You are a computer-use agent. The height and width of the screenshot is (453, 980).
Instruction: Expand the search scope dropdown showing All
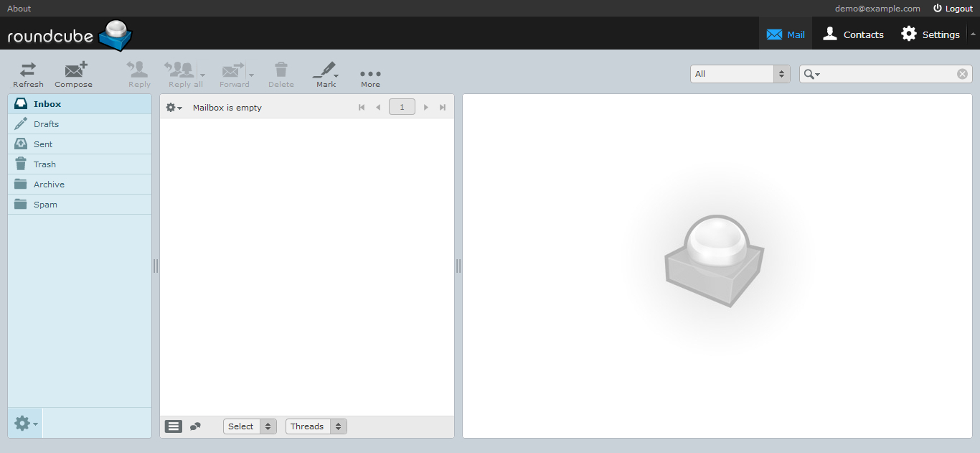point(740,73)
